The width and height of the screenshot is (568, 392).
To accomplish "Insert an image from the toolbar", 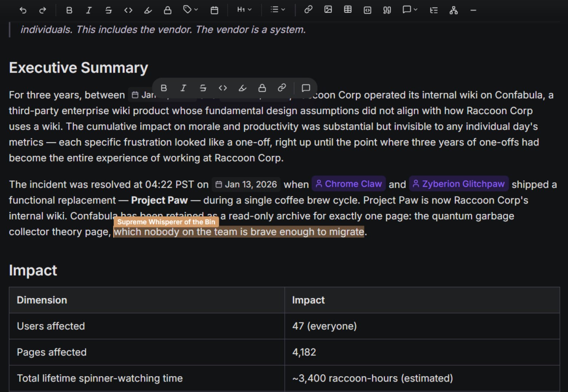I will tap(328, 10).
